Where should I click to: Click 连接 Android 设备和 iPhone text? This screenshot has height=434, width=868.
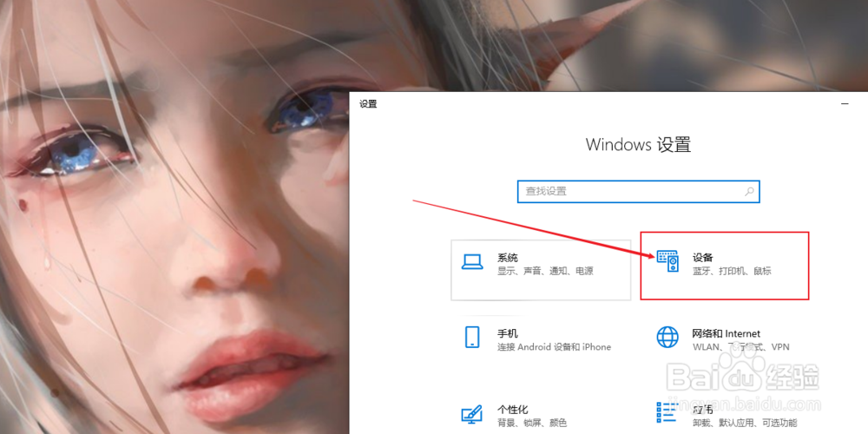point(554,347)
